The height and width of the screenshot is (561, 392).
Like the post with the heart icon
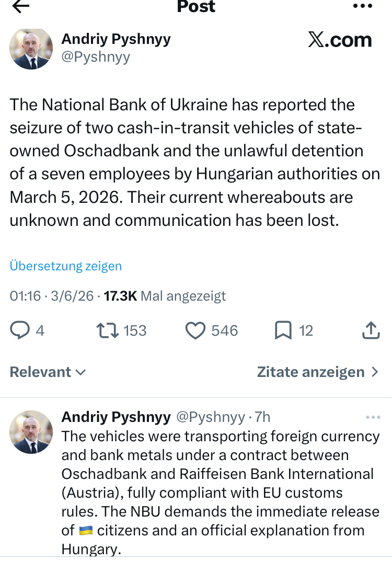(195, 330)
